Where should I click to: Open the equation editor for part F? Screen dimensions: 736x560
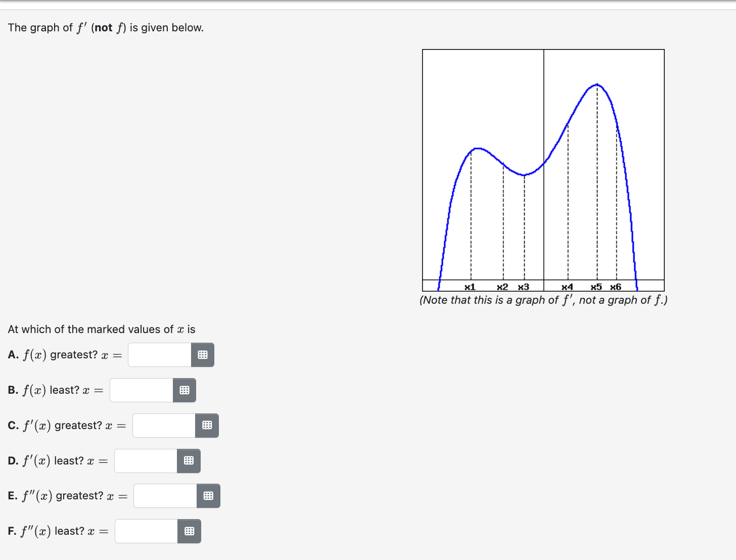tap(189, 531)
